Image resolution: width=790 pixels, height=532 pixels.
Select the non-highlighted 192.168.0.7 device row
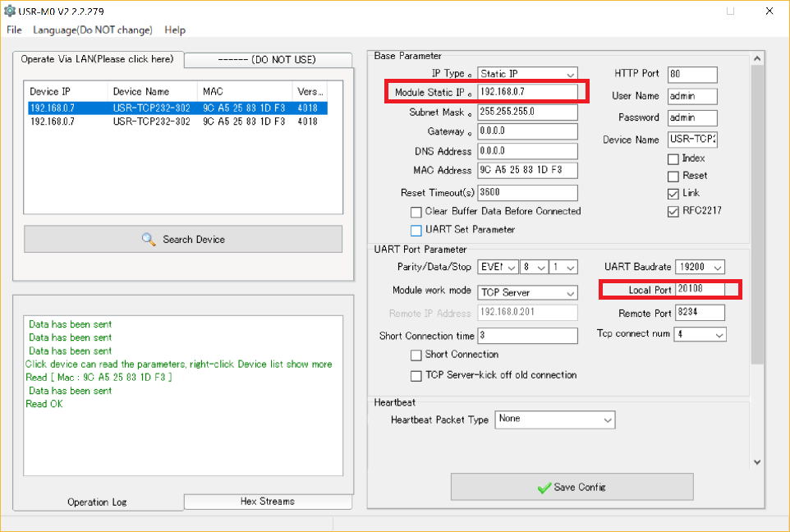pyautogui.click(x=178, y=122)
